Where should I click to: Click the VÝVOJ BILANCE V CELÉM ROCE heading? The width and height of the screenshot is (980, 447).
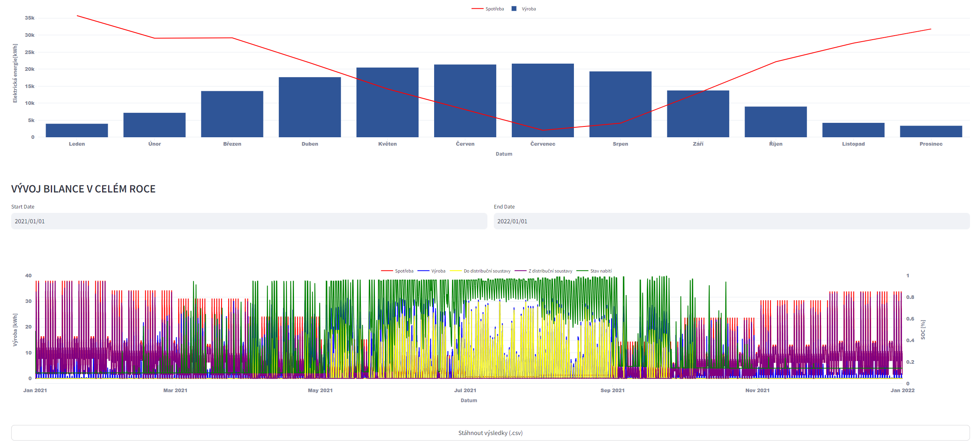83,189
